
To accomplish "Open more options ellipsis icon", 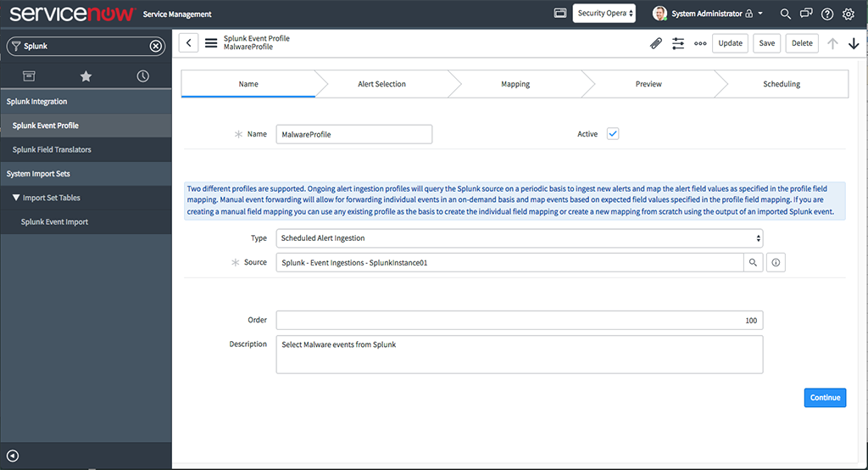I will pyautogui.click(x=700, y=43).
